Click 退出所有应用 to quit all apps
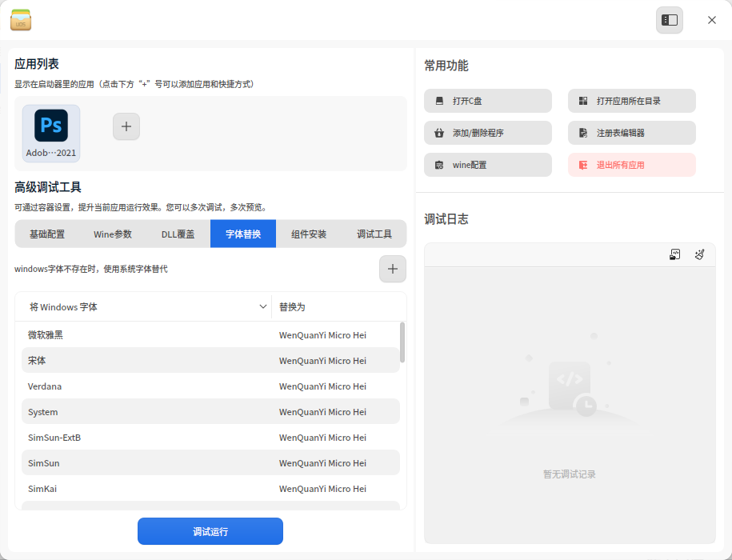The width and height of the screenshot is (732, 560). (632, 165)
